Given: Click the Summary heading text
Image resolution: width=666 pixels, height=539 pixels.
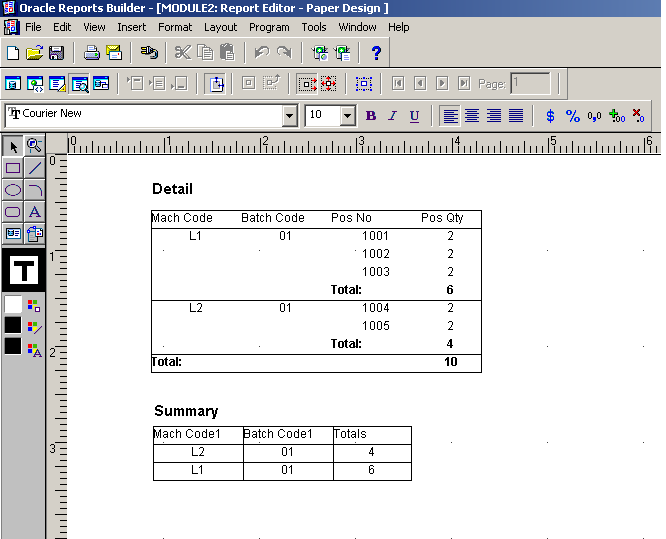Looking at the screenshot, I should (186, 411).
